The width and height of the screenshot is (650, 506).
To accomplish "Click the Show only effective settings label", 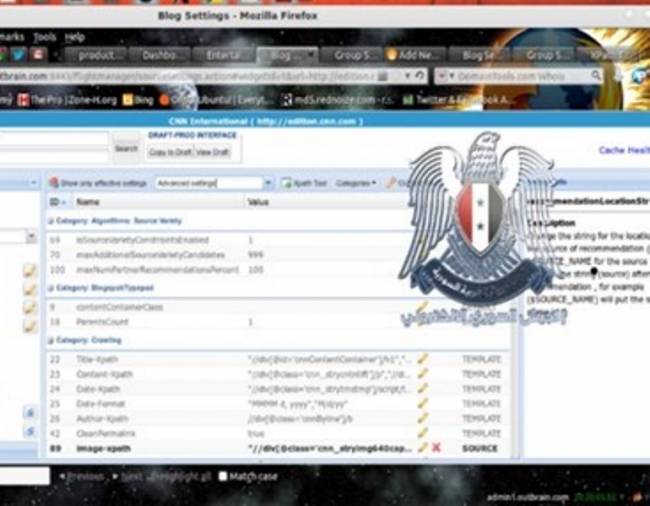I will coord(104,183).
